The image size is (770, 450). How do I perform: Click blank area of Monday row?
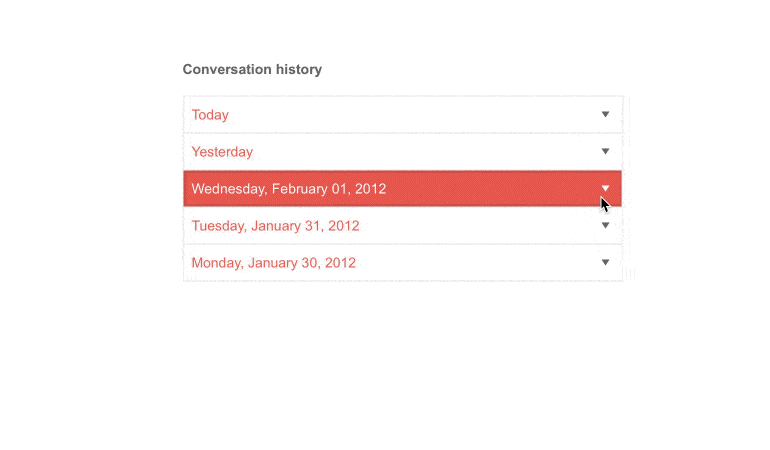[470, 263]
